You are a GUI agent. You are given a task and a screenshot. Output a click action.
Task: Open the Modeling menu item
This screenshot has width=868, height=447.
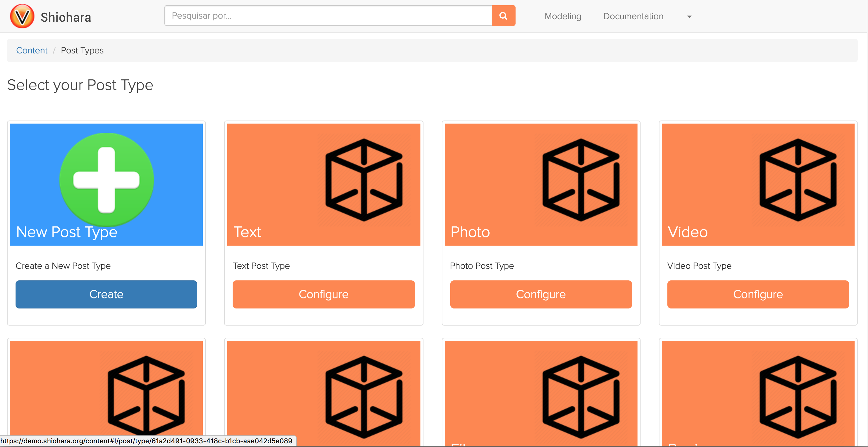563,16
